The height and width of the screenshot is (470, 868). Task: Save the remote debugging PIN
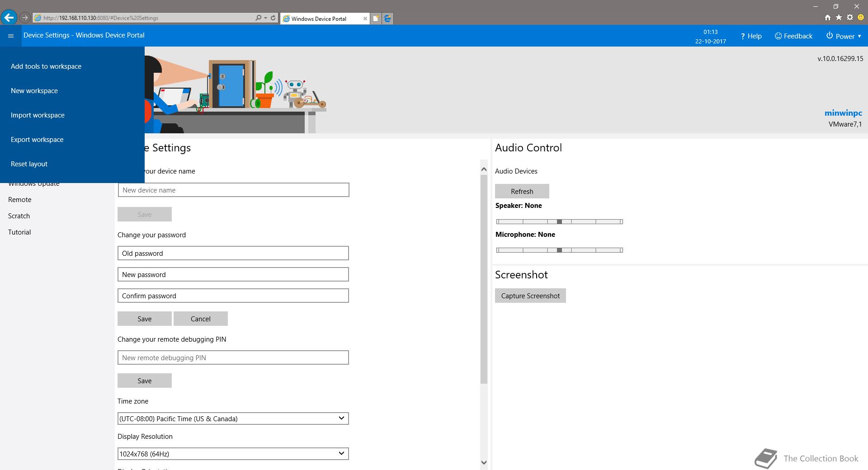pos(145,381)
